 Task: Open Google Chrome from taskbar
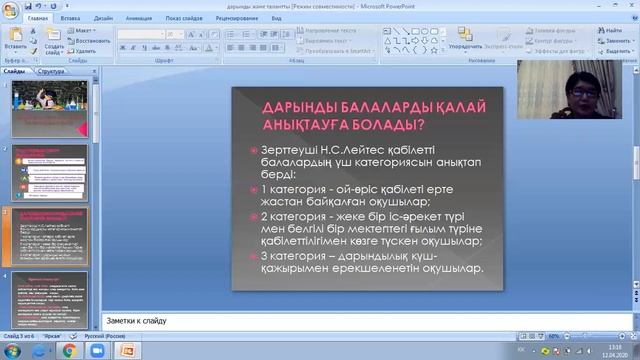pyautogui.click(x=69, y=351)
